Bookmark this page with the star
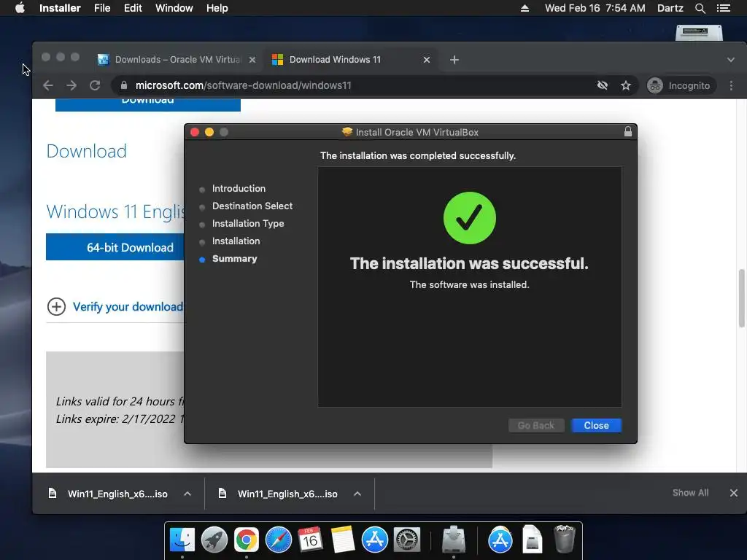747x560 pixels. (625, 86)
